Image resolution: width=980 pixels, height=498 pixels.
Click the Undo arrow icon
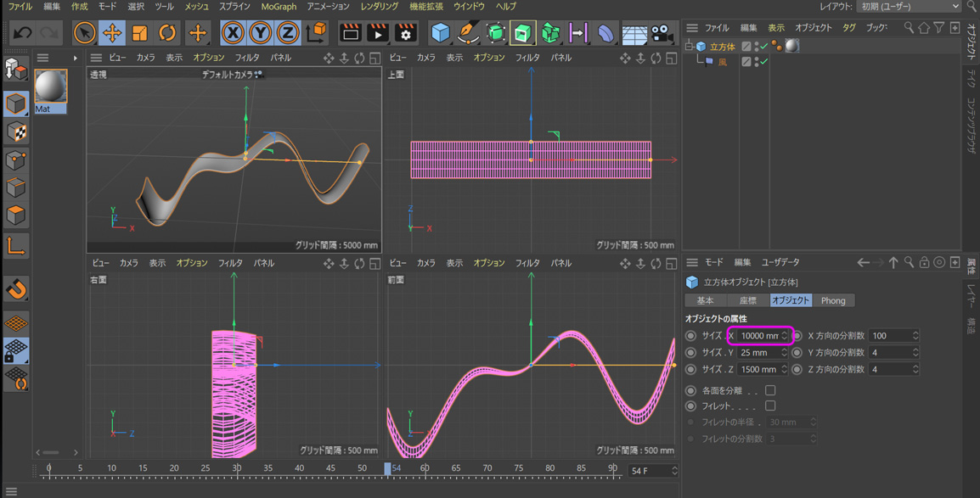(23, 33)
